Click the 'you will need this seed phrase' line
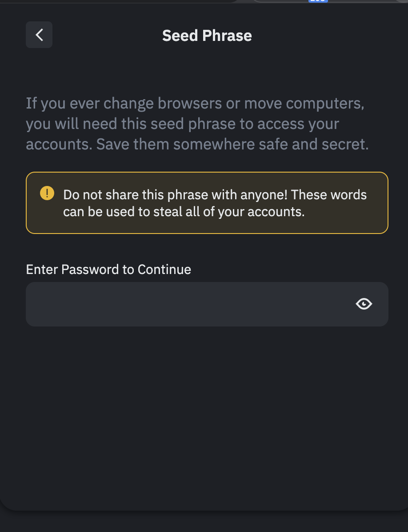 tap(182, 124)
